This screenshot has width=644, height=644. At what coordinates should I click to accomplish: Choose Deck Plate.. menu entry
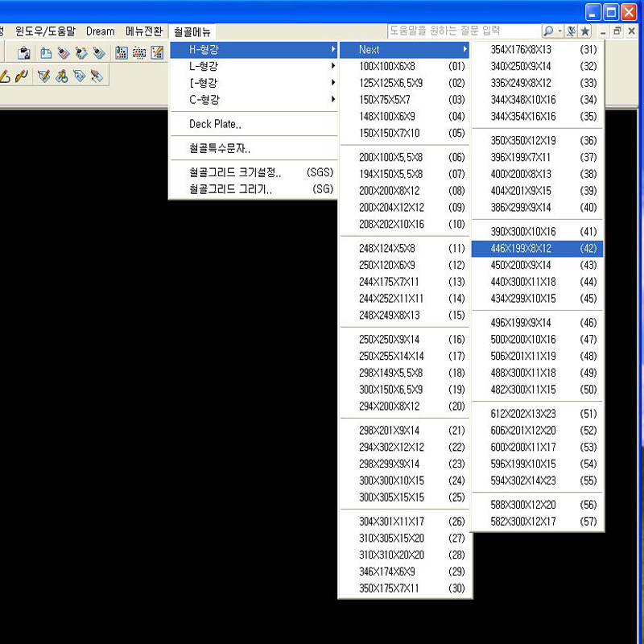point(254,124)
